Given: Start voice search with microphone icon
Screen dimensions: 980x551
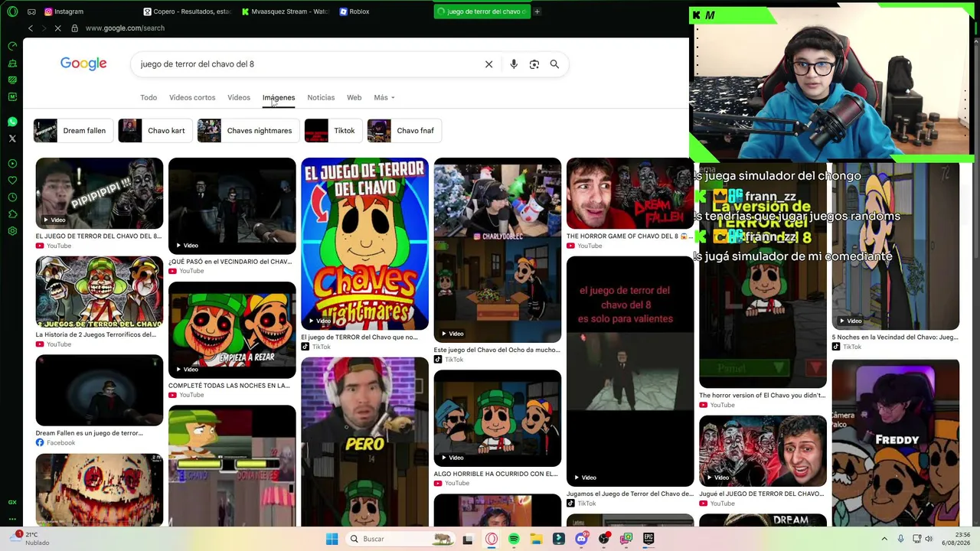Looking at the screenshot, I should [x=514, y=64].
